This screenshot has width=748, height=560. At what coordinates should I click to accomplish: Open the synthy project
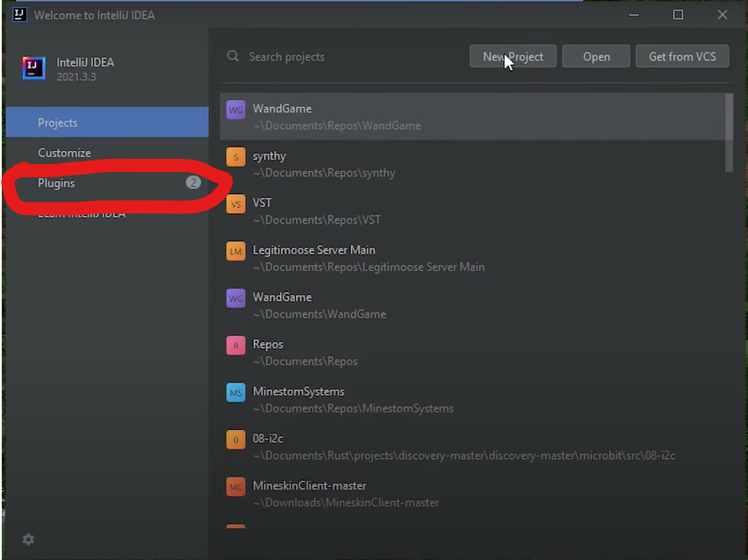click(472, 163)
